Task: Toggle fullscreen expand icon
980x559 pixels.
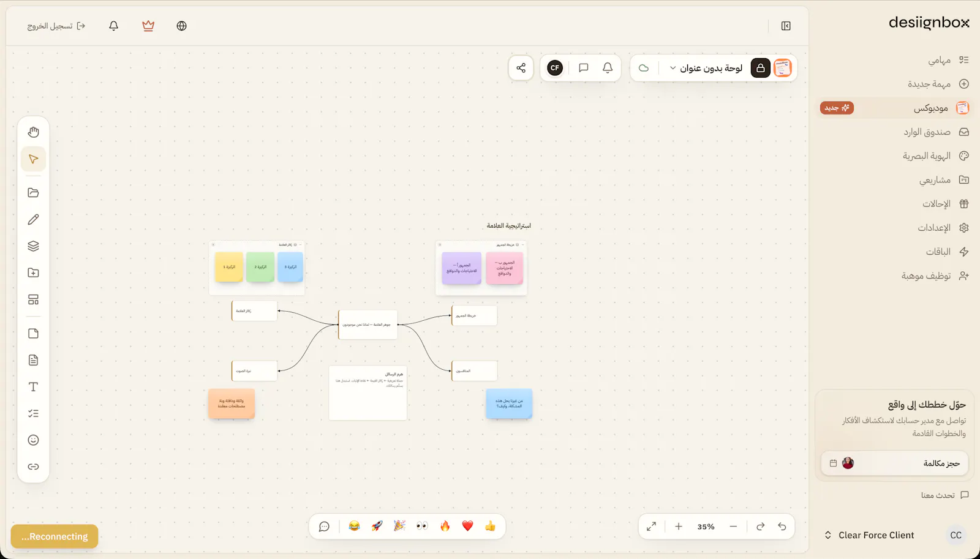Action: 651,527
